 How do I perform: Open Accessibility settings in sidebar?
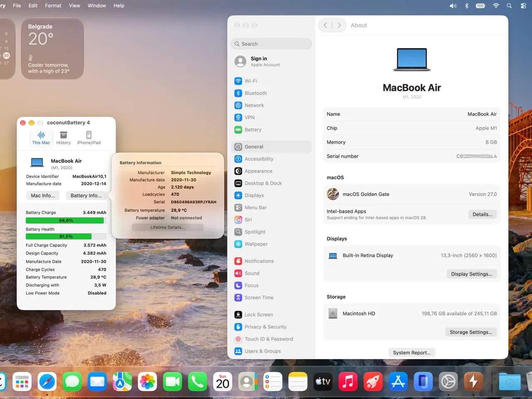click(x=271, y=159)
